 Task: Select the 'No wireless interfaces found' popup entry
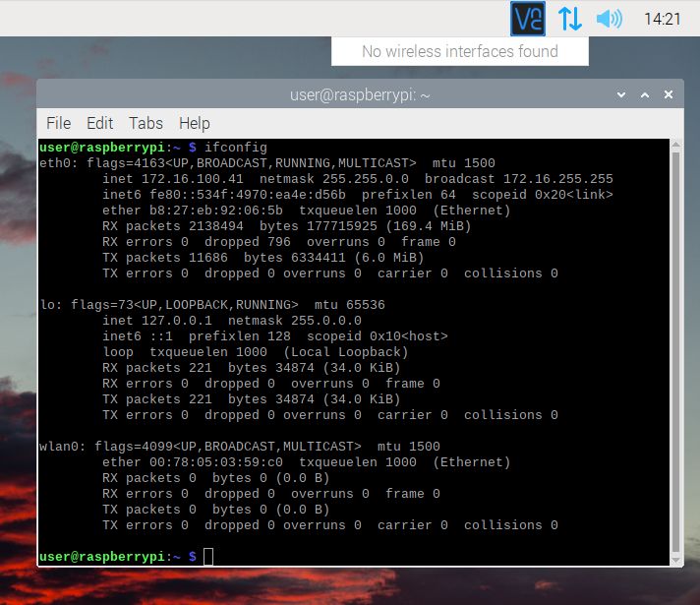460,51
